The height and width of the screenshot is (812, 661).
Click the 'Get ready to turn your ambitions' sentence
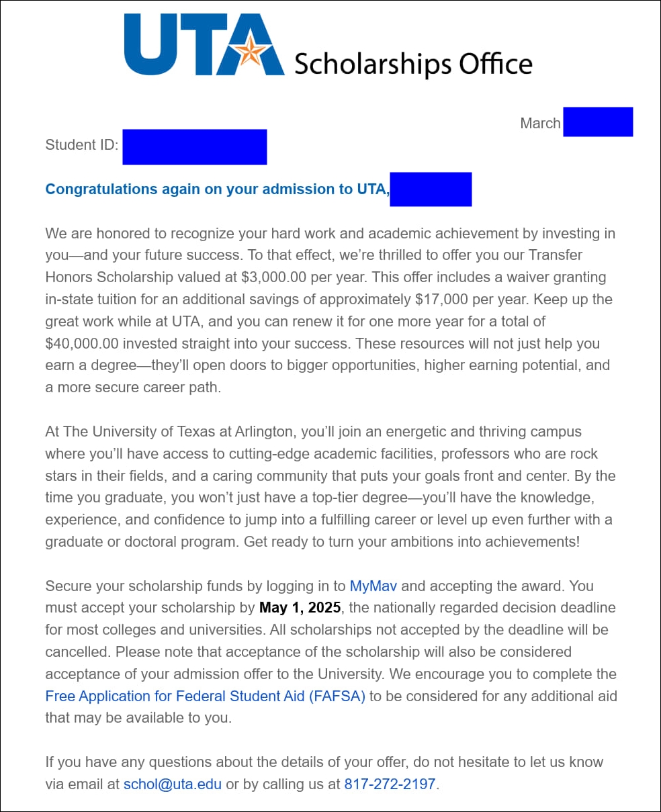tap(411, 541)
